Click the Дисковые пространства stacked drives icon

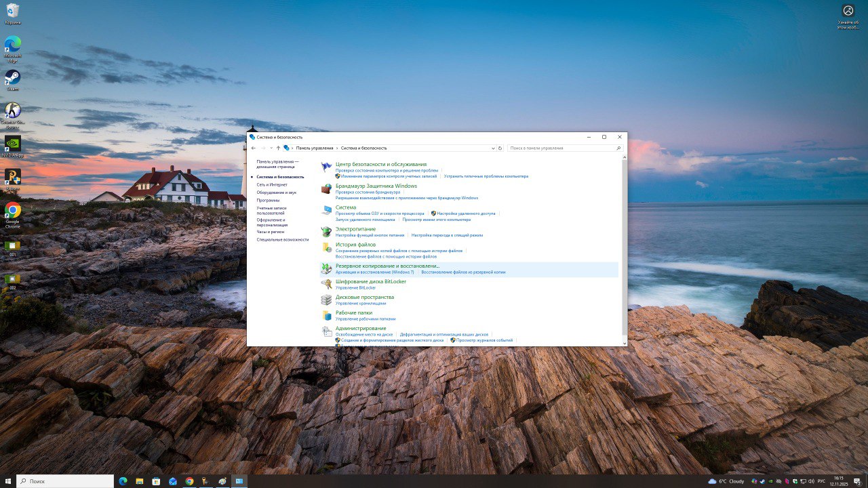pyautogui.click(x=327, y=300)
